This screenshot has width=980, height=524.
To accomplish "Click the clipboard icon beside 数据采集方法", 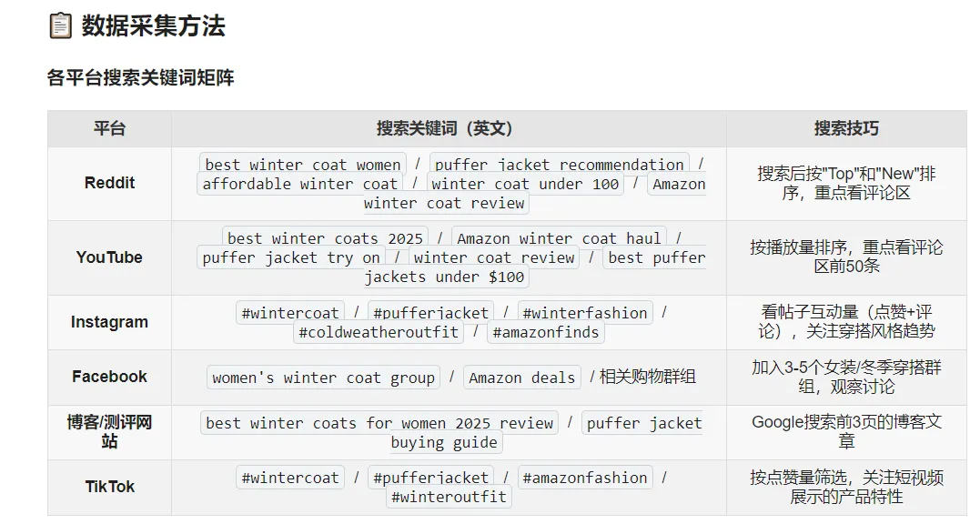I will (x=60, y=25).
